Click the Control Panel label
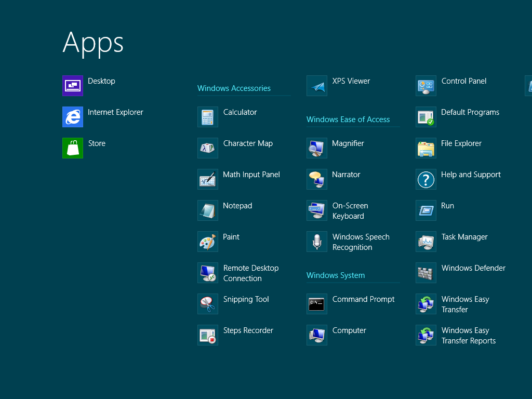This screenshot has width=532, height=399. point(464,81)
